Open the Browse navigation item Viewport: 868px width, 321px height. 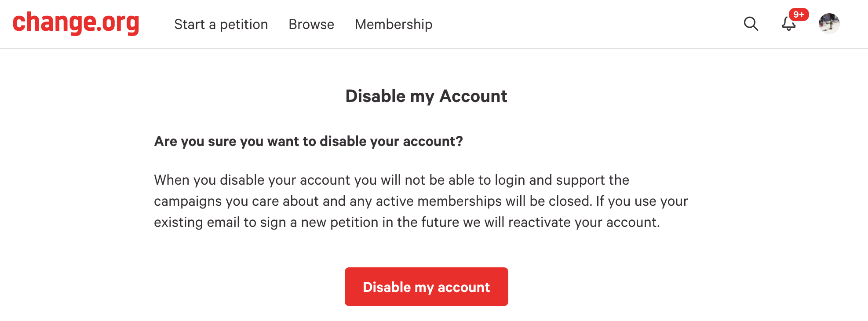point(311,24)
